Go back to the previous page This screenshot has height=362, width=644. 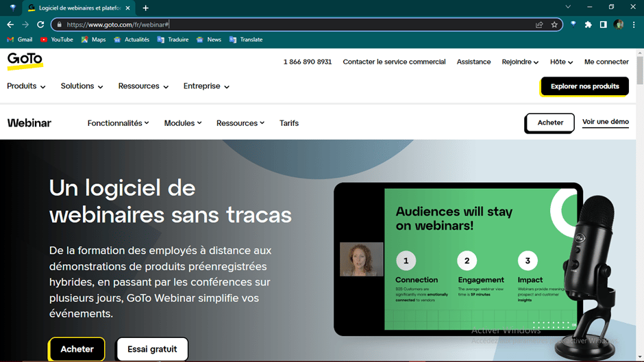(10, 25)
